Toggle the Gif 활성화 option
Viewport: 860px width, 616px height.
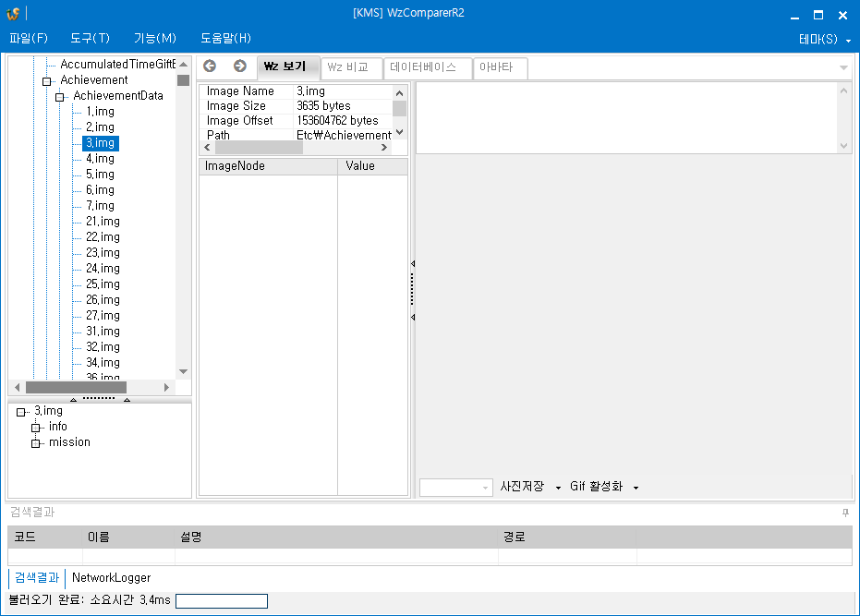click(597, 487)
